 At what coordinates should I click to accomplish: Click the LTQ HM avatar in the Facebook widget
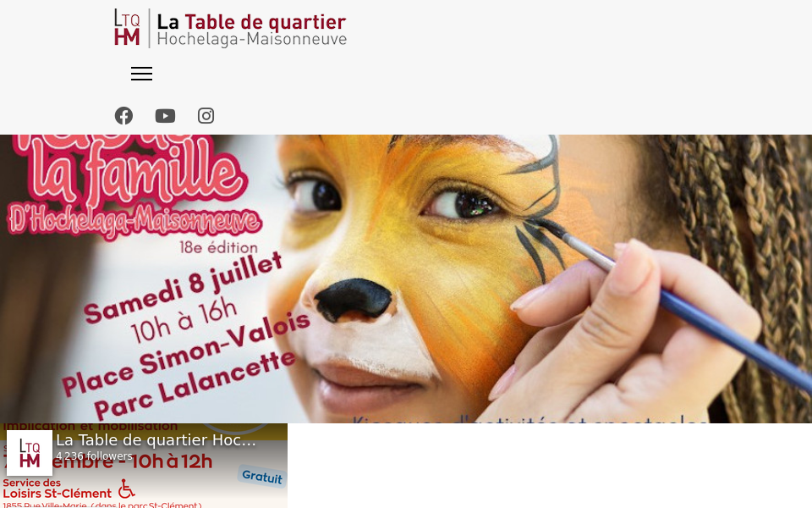click(x=30, y=452)
